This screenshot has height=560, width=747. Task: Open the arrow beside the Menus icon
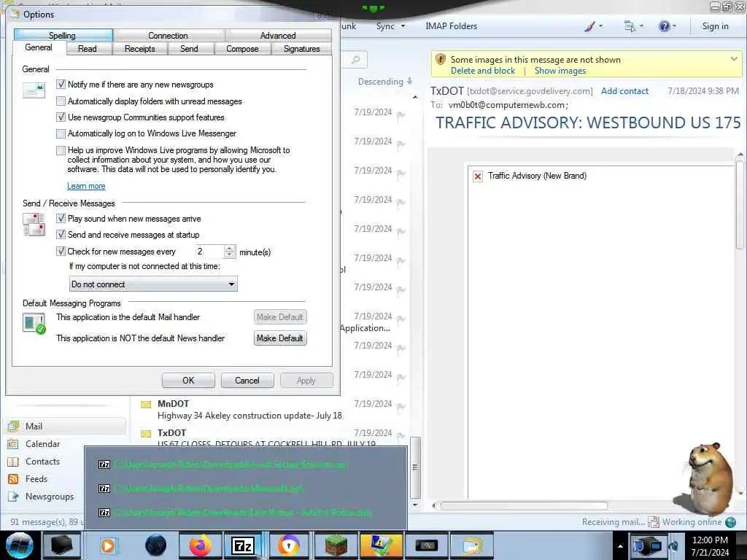tap(641, 26)
